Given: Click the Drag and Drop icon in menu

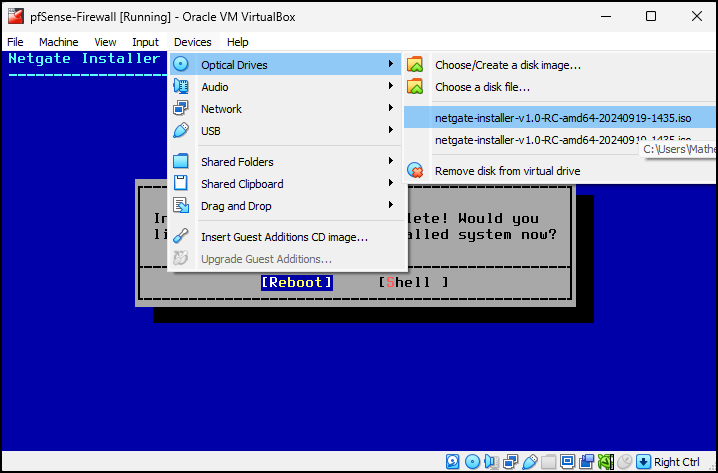Looking at the screenshot, I should (181, 205).
